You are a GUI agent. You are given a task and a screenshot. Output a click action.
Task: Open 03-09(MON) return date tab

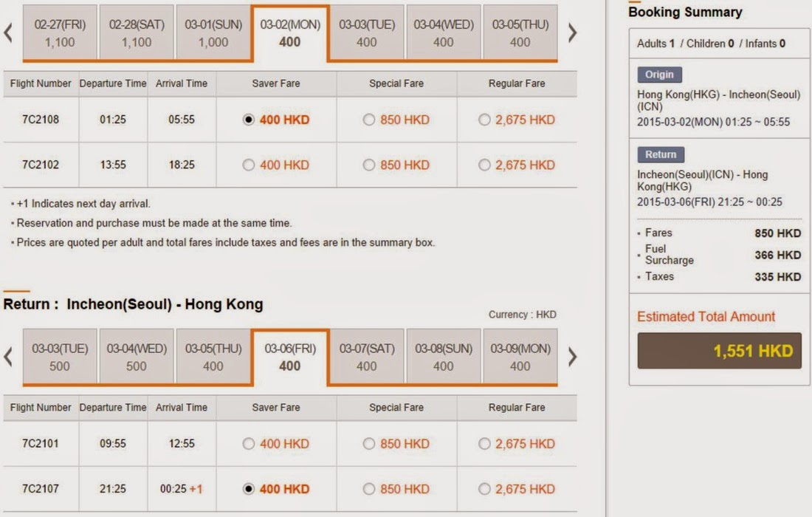[x=520, y=357]
